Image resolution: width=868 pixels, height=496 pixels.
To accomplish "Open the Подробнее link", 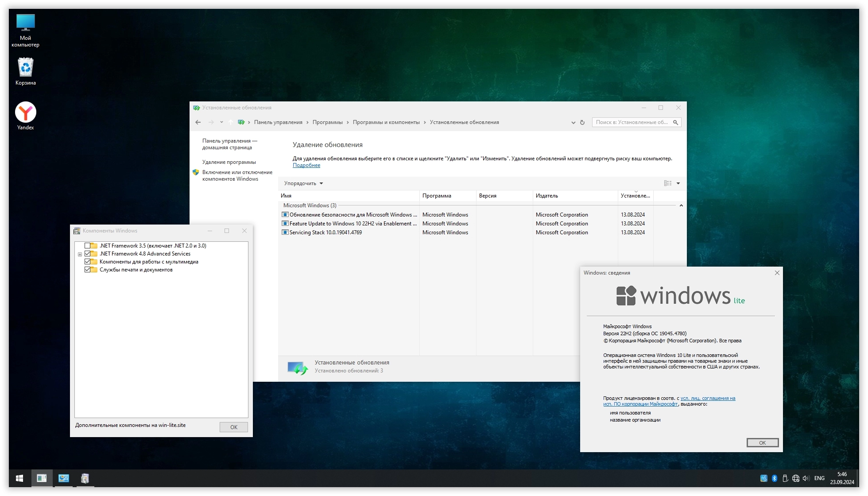I will pyautogui.click(x=306, y=165).
